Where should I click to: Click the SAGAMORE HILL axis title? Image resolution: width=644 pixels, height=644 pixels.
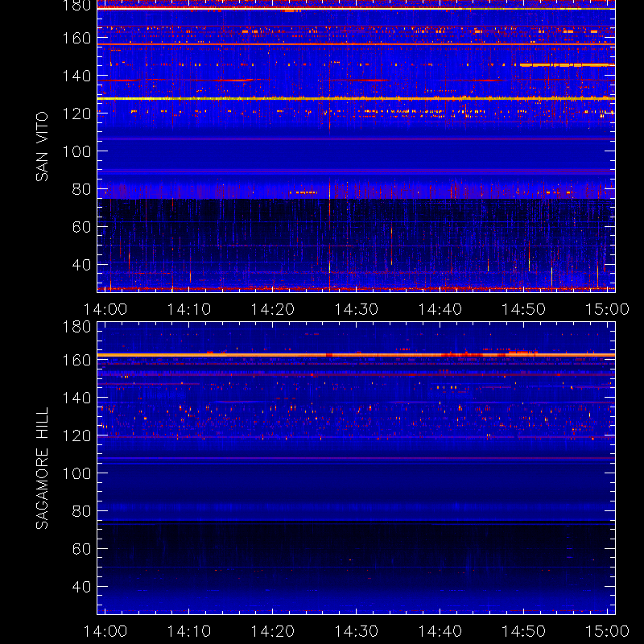point(42,469)
